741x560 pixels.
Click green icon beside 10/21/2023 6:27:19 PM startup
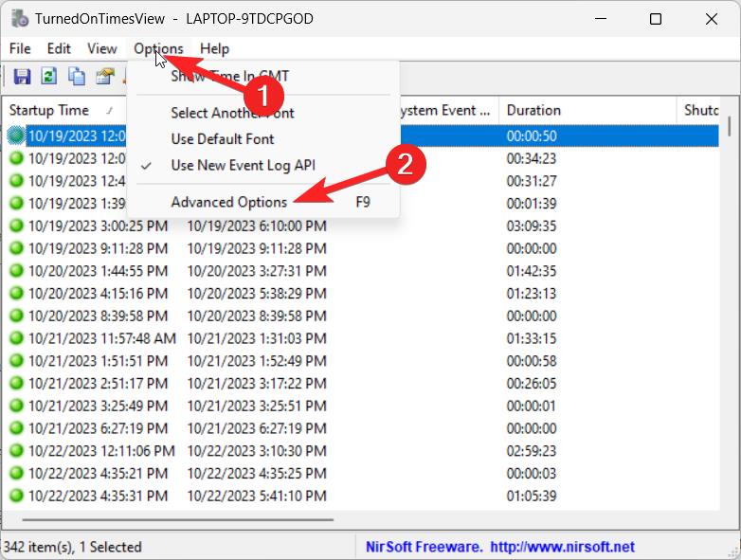tap(16, 427)
